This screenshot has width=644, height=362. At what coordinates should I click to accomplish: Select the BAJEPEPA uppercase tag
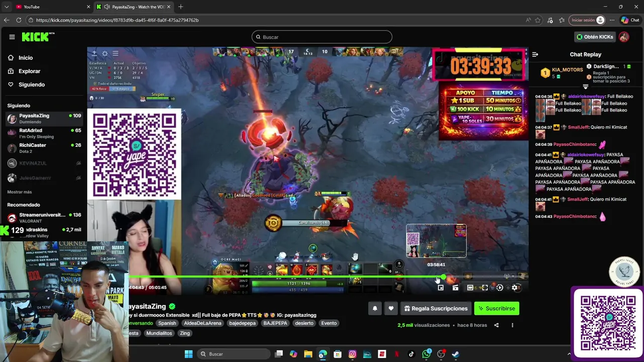tap(275, 323)
